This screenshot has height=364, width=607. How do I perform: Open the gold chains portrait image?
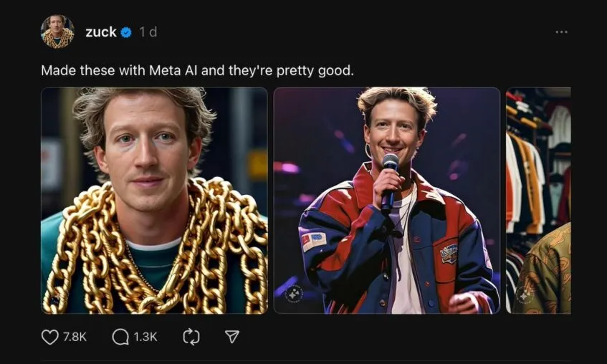point(154,201)
